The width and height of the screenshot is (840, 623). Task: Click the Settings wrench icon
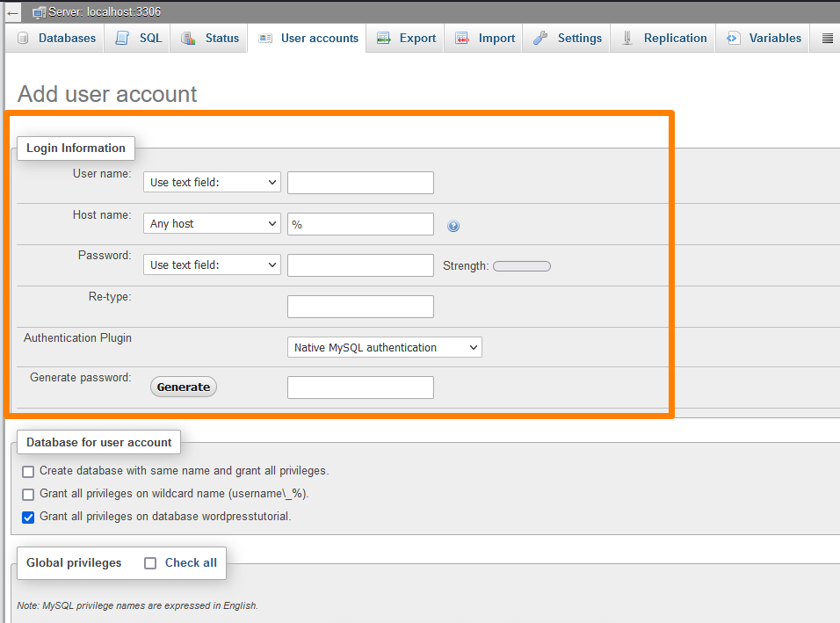coord(540,38)
